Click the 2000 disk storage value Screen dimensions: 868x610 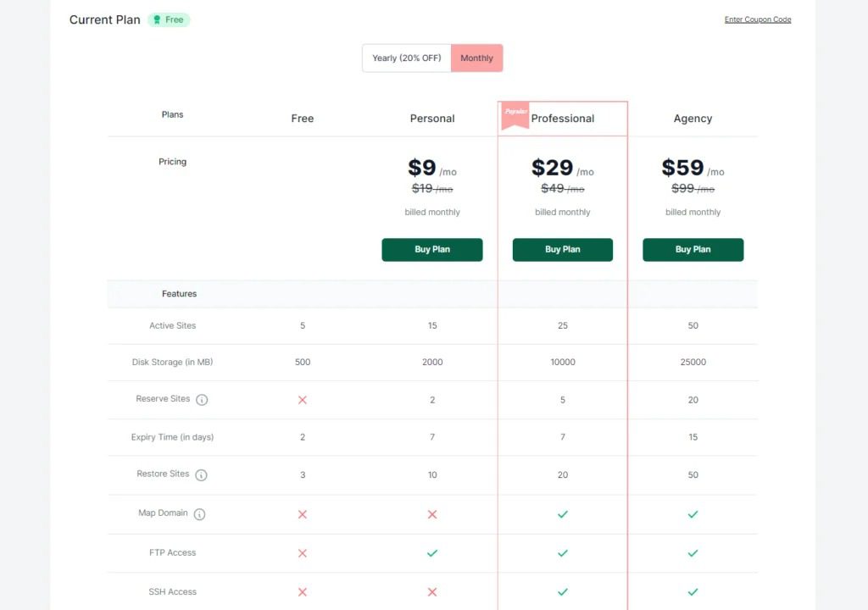click(x=432, y=362)
